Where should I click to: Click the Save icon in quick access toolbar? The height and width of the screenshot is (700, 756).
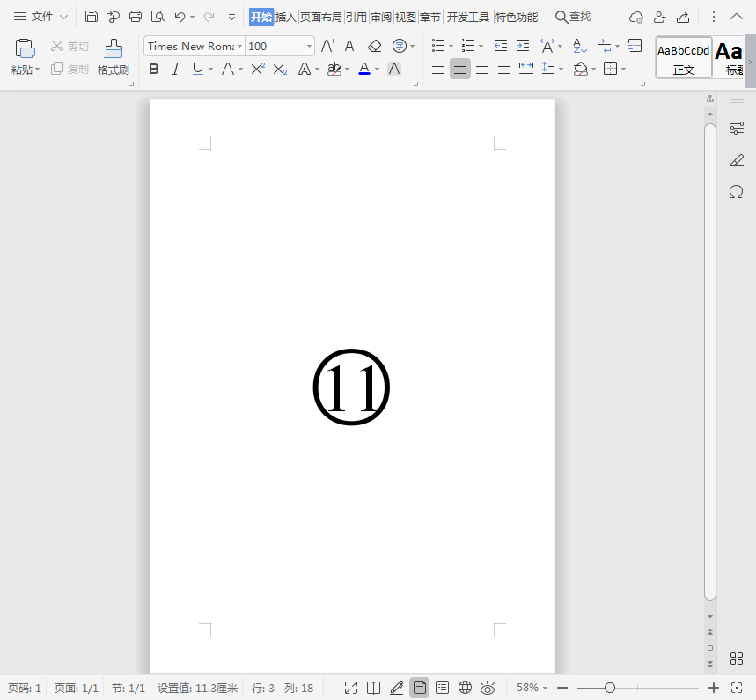(x=92, y=17)
